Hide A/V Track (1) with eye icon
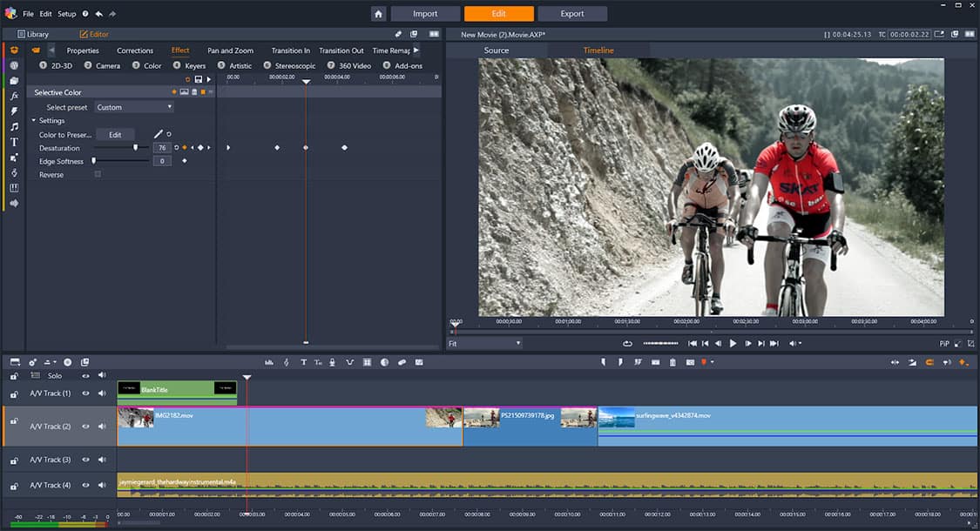 point(85,393)
